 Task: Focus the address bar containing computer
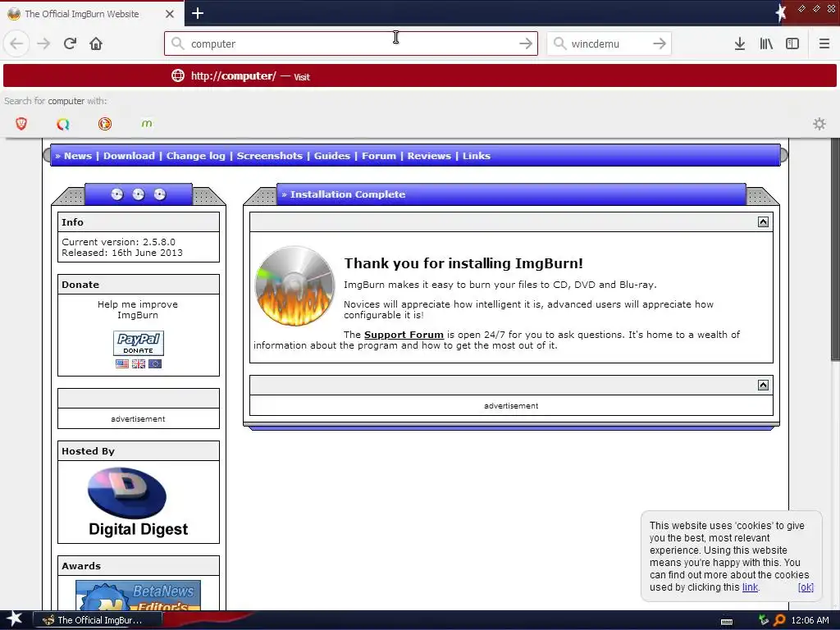point(351,43)
